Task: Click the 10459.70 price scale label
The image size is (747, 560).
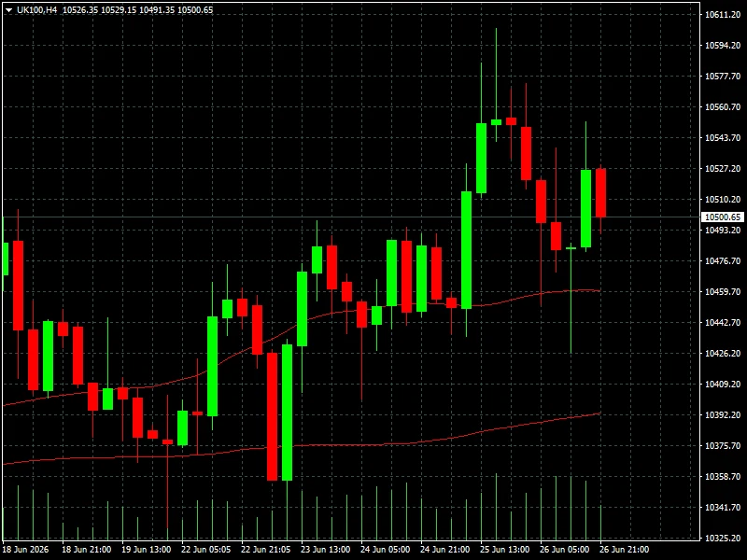Action: [x=722, y=292]
